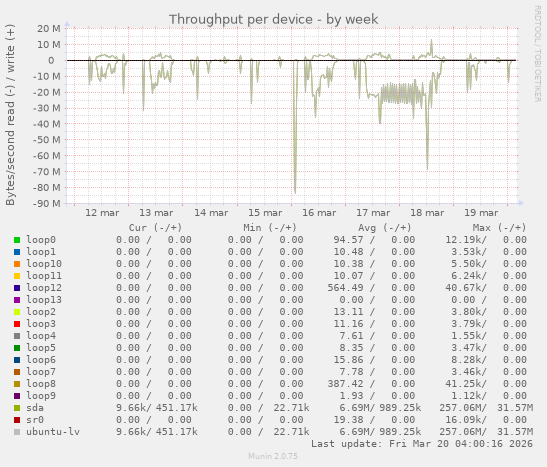Click the 20 M y-axis label
The width and height of the screenshot is (547, 467).
coord(49,29)
